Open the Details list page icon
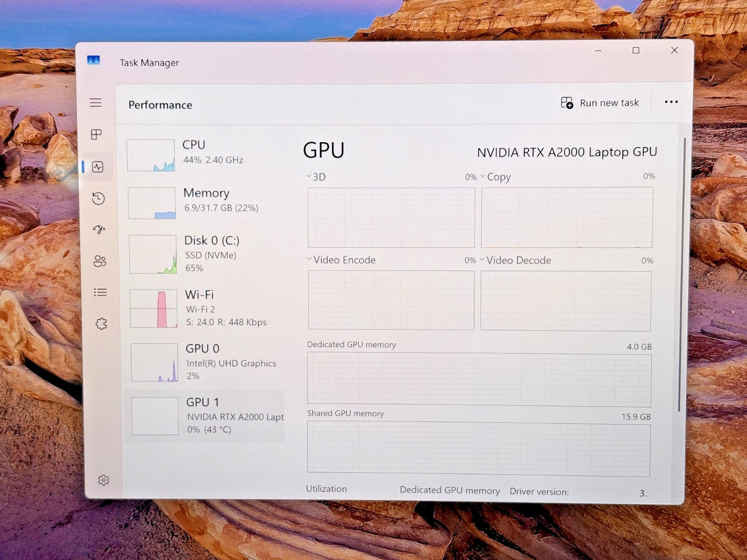The width and height of the screenshot is (747, 560). coord(100,292)
